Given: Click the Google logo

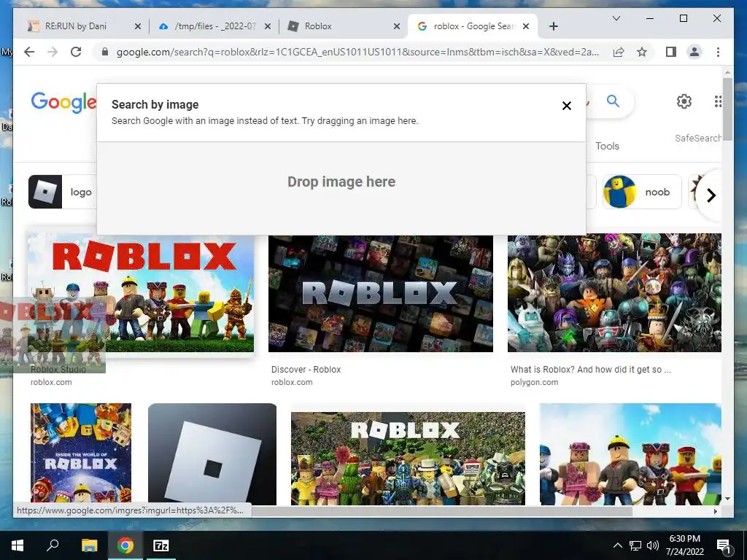Looking at the screenshot, I should click(63, 102).
